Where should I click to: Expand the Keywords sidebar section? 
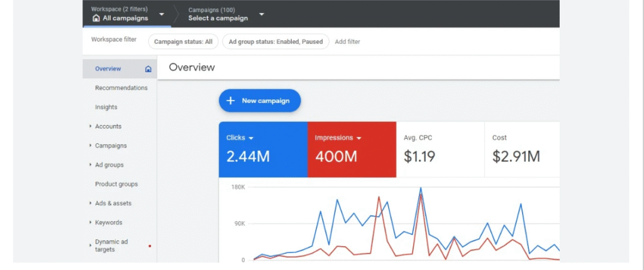91,223
